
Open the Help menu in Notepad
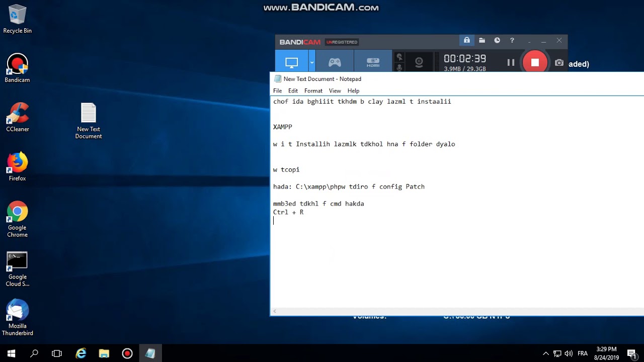353,91
